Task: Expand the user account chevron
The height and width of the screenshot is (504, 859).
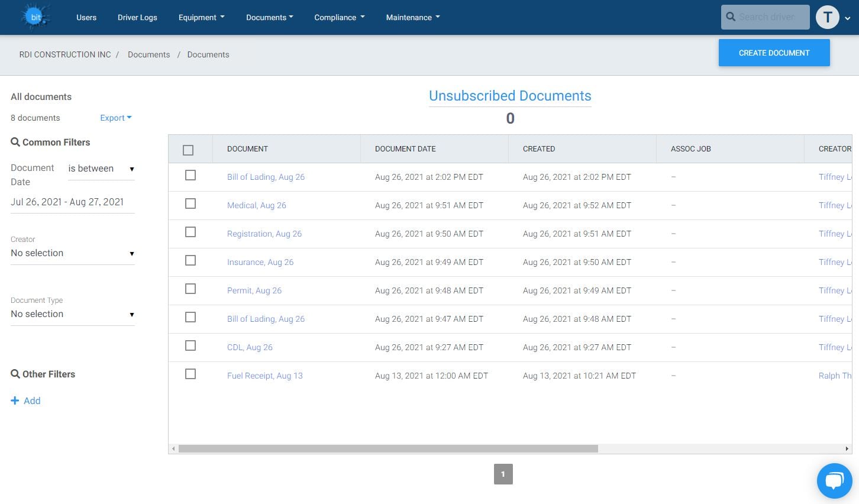Action: click(x=848, y=18)
